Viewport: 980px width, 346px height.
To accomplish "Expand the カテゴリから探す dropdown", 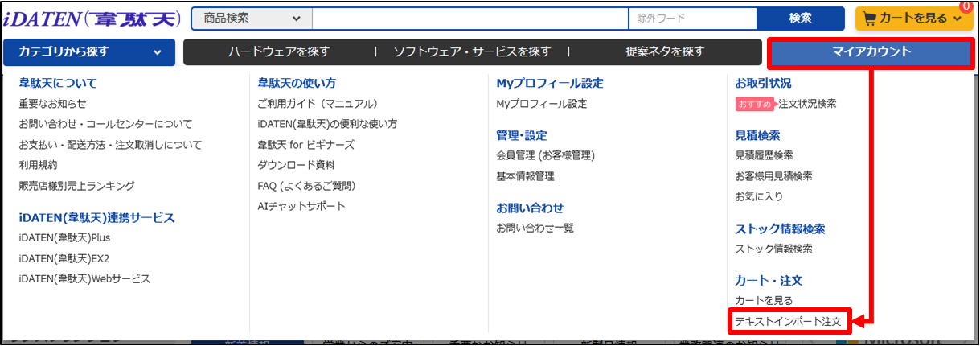I will [88, 52].
